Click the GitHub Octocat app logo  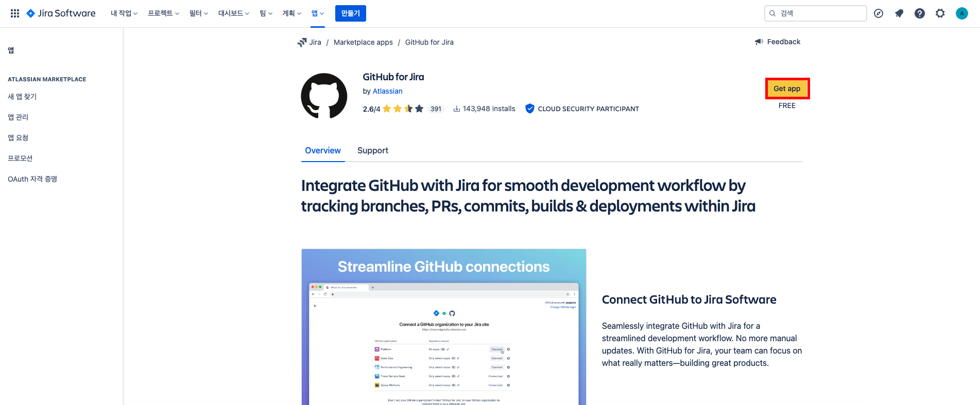pos(324,96)
